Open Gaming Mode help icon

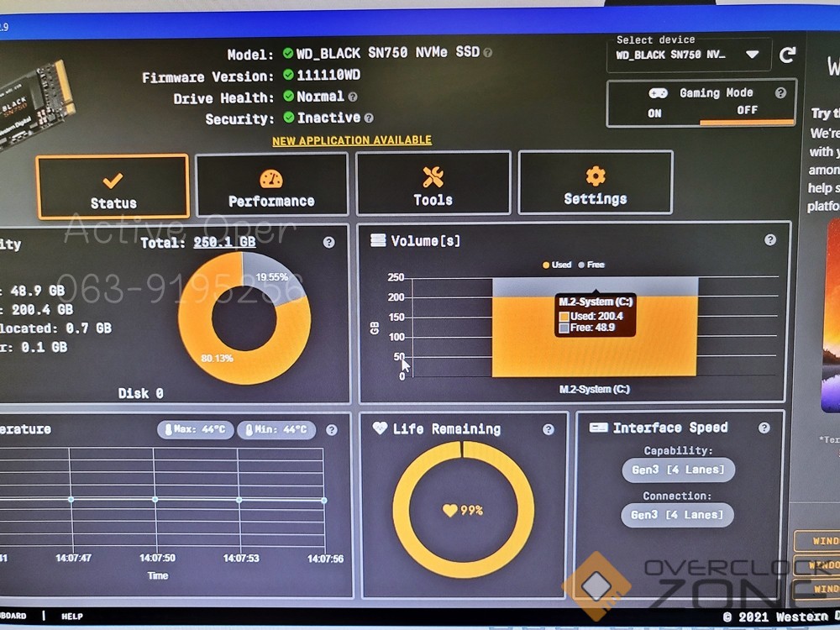coord(780,92)
